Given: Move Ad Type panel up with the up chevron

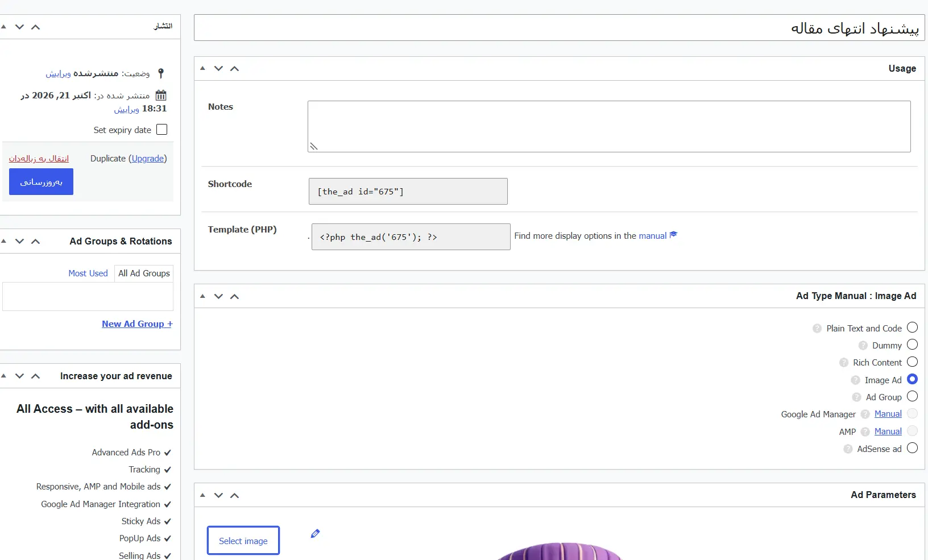Looking at the screenshot, I should click(234, 296).
